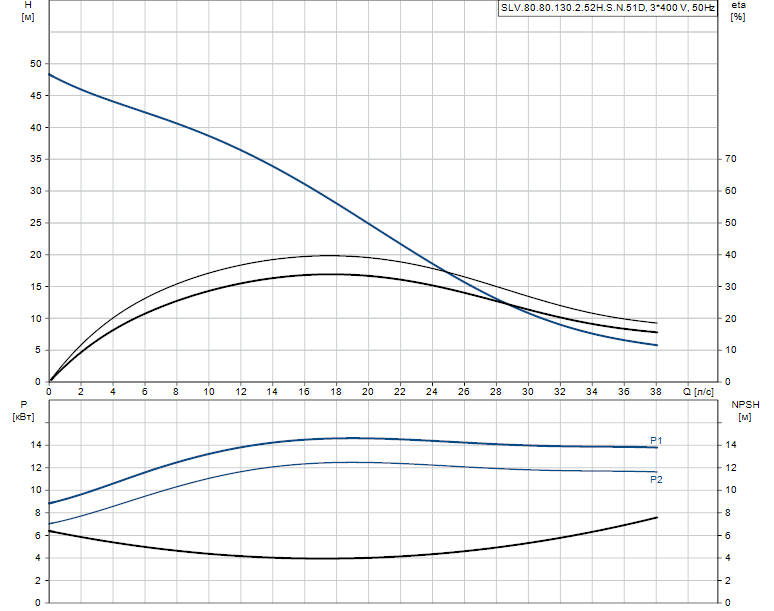Click the 5 tick on H axis
The height and width of the screenshot is (611, 774).
[38, 350]
